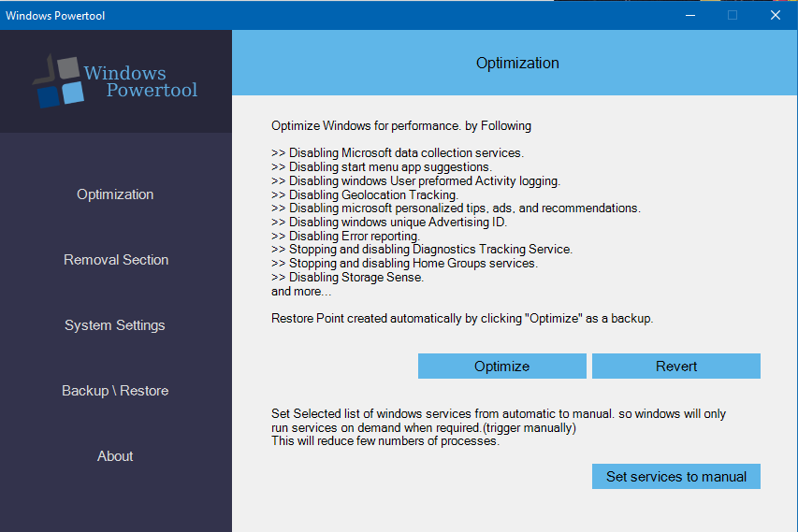Click 'Restore Point created automatically' note
This screenshot has height=532, width=798.
tap(462, 319)
